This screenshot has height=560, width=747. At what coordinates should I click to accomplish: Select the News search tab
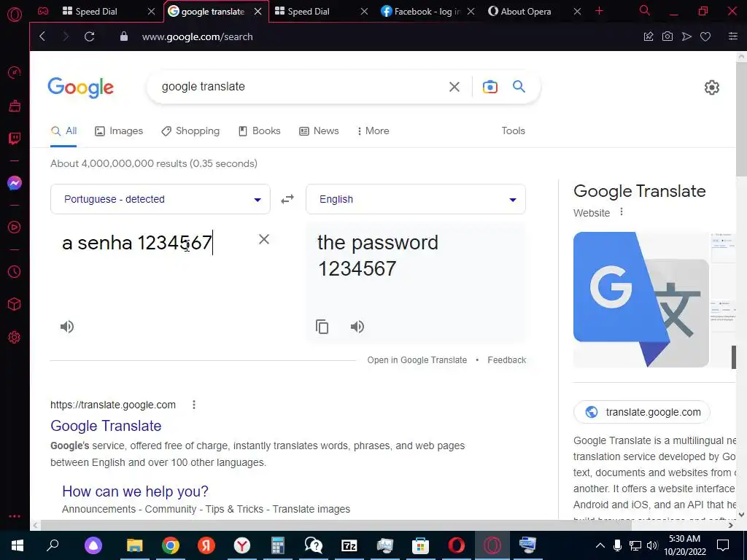click(x=320, y=131)
